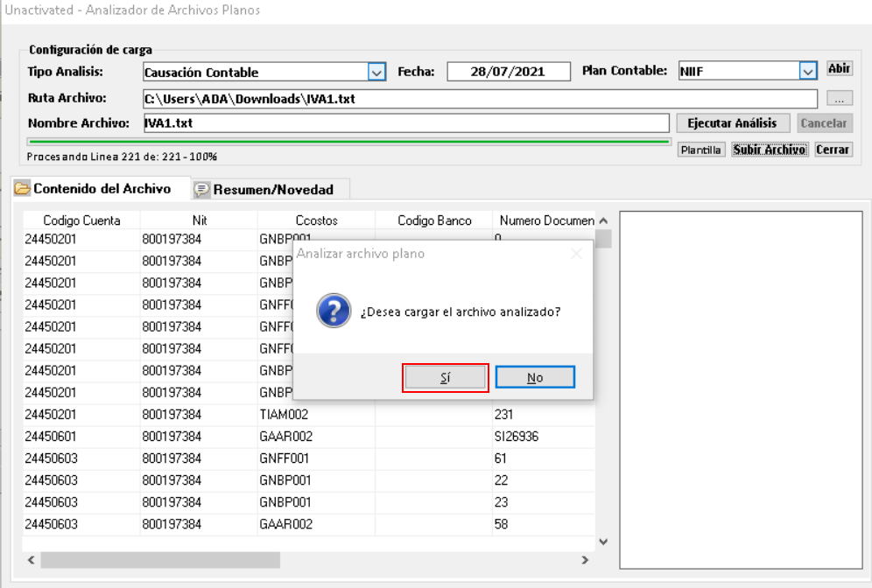Click the browse file ellipsis button
The height and width of the screenshot is (588, 872).
(x=839, y=99)
